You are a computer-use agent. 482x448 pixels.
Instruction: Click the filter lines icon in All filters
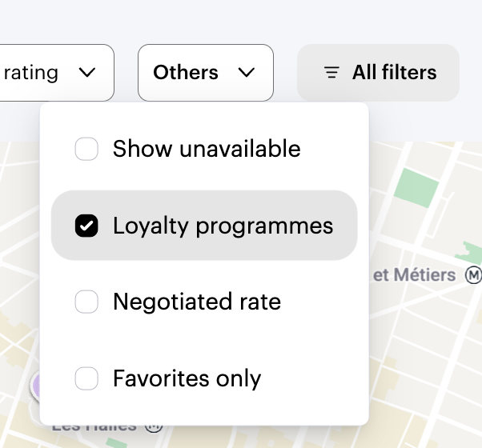click(x=331, y=73)
